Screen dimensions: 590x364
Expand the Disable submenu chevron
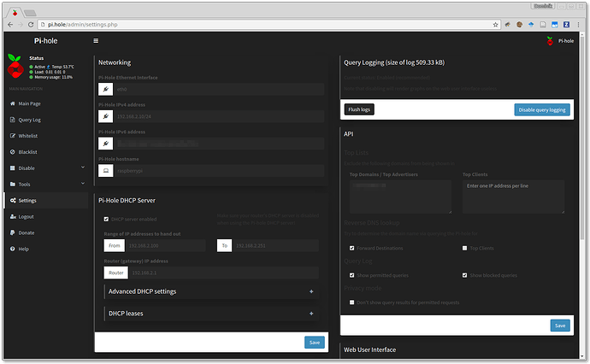83,167
